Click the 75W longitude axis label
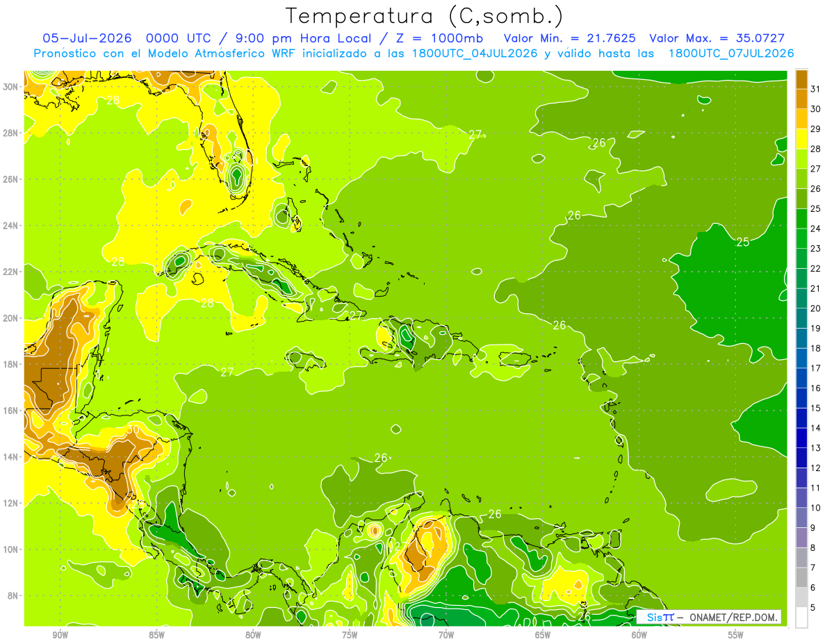The image size is (834, 644). coord(350,635)
